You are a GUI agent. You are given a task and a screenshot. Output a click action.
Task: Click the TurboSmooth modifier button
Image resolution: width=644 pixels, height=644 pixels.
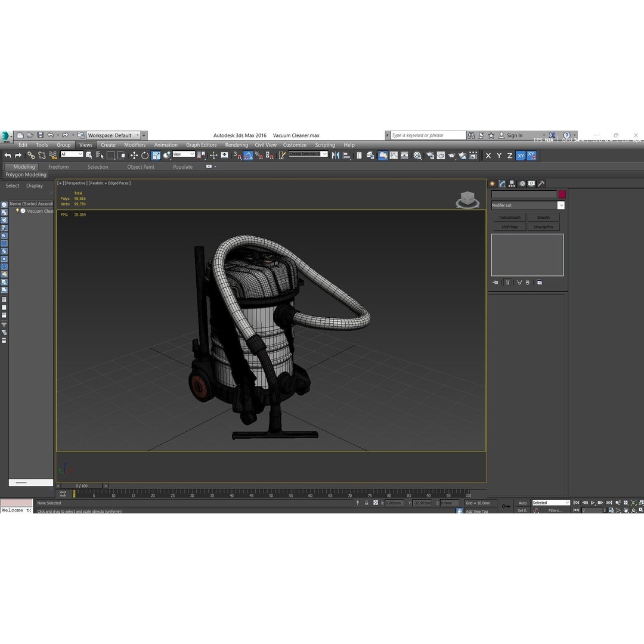tap(509, 217)
